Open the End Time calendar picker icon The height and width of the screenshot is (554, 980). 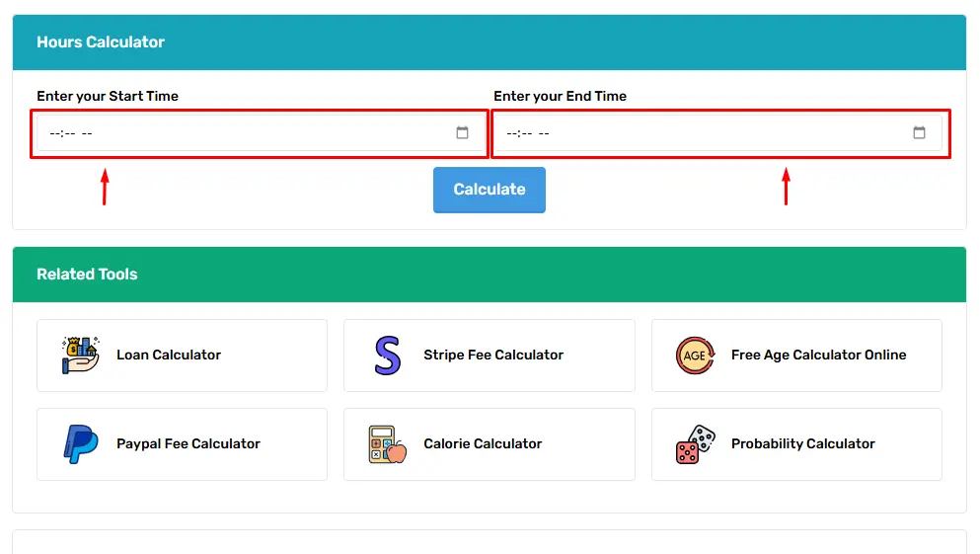tap(919, 132)
